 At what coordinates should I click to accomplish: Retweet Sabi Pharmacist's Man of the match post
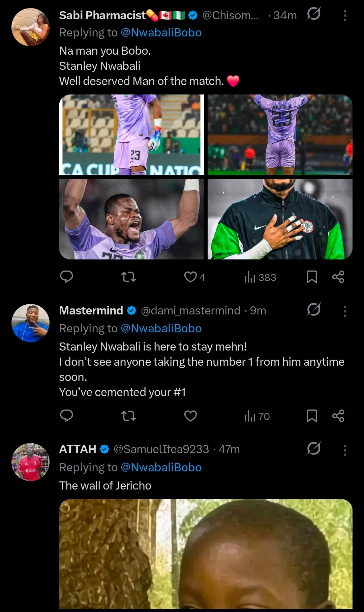pyautogui.click(x=128, y=277)
